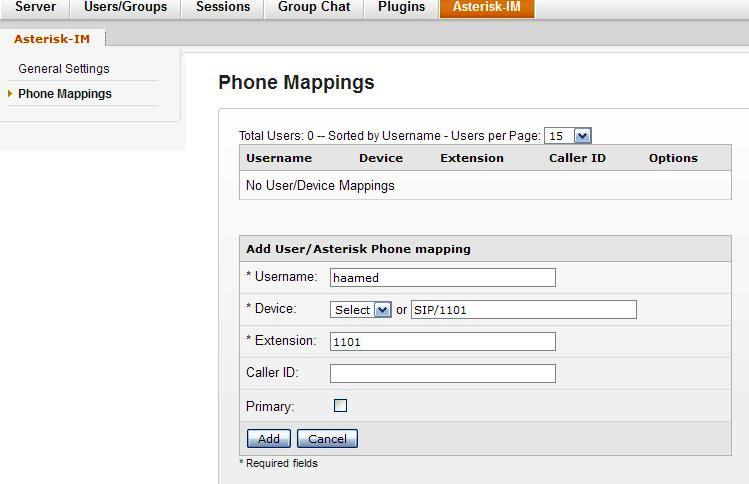Open the Users/Groups tab

126,7
